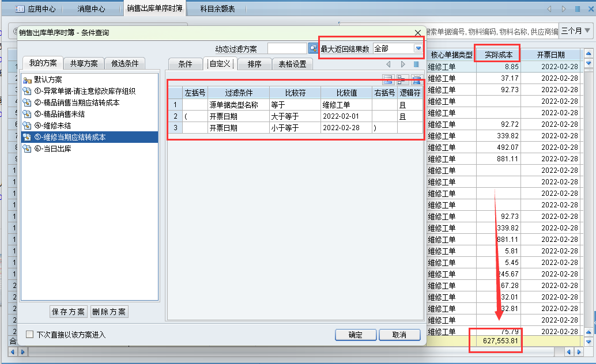This screenshot has width=596, height=364.
Task: Click the 确定 button
Action: 356,335
